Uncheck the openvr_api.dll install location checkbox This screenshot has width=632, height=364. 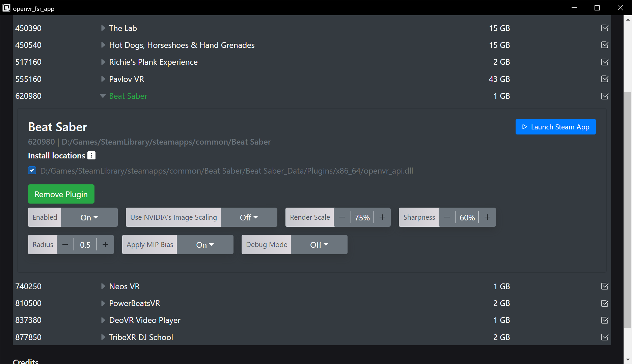click(x=32, y=171)
